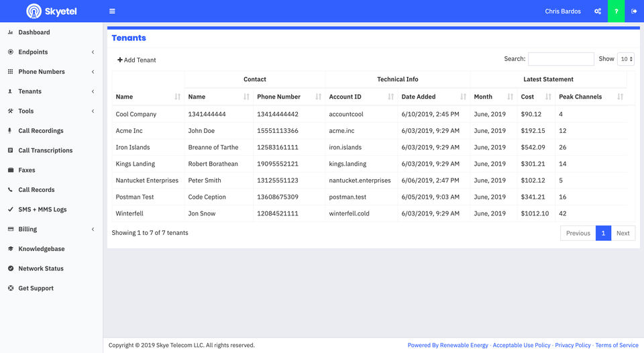Sort by Cost column arrows
The width and height of the screenshot is (644, 353).
[548, 97]
